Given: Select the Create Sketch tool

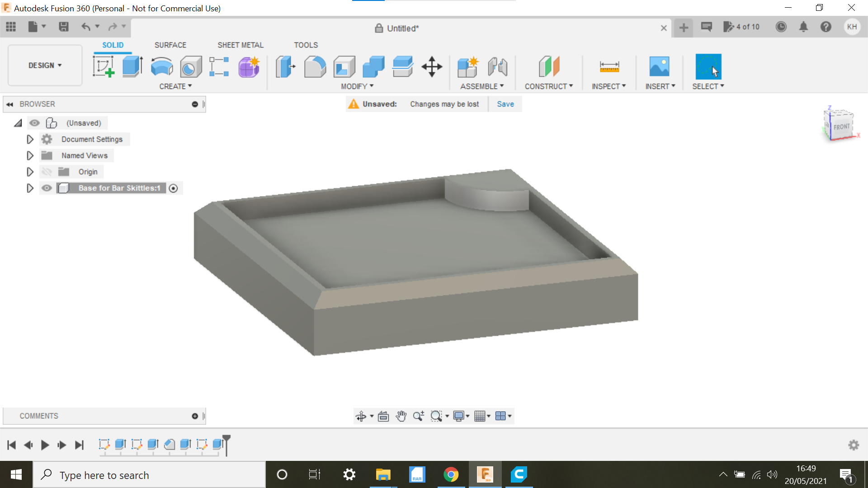Looking at the screenshot, I should pos(103,66).
